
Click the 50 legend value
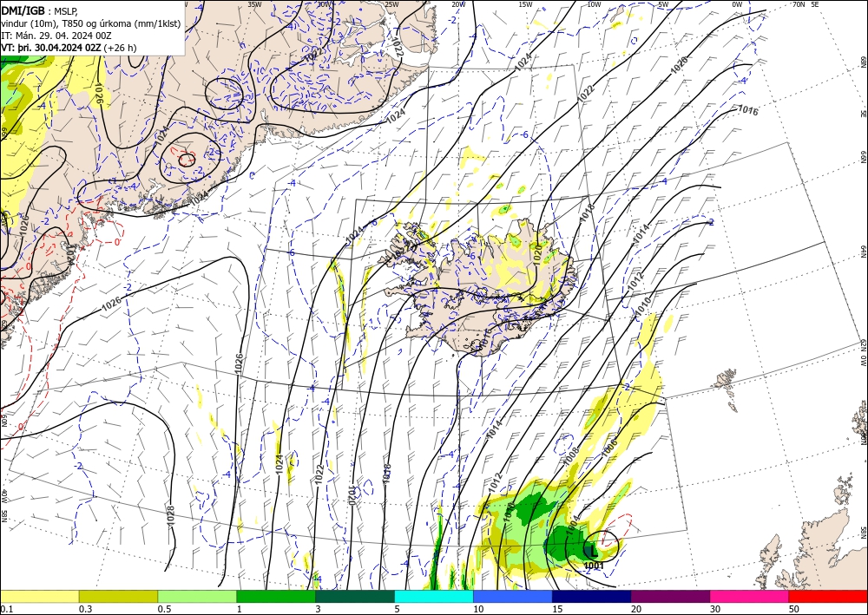(794, 609)
